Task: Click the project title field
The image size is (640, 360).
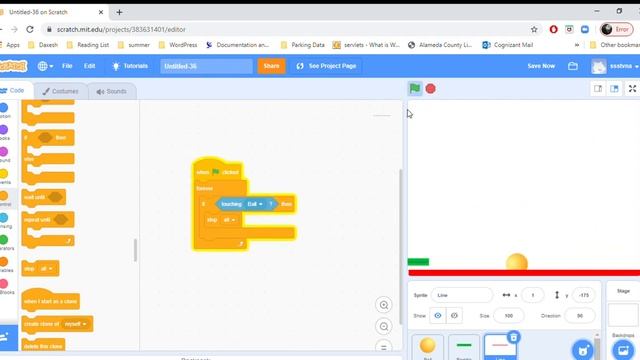Action: [x=207, y=66]
